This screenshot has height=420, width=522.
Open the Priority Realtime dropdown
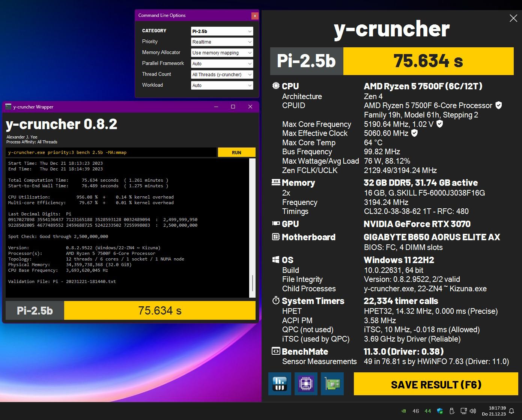click(x=222, y=42)
